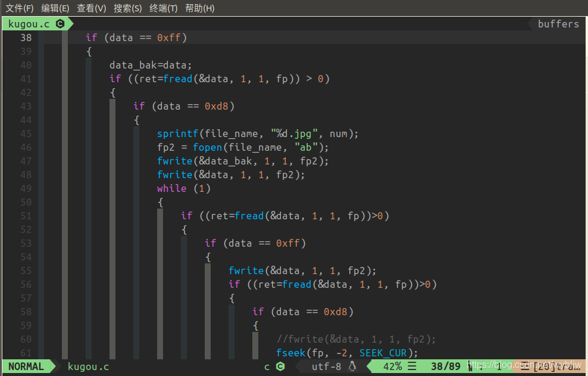Click the 38/89 line counter
588x376 pixels.
(x=446, y=366)
